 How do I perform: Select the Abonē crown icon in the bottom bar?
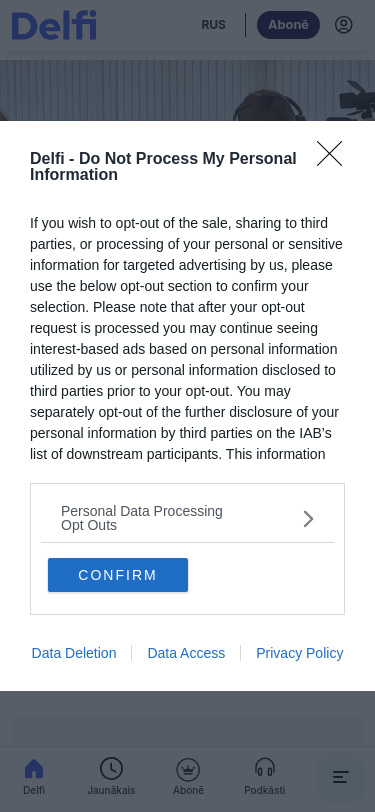click(x=188, y=770)
